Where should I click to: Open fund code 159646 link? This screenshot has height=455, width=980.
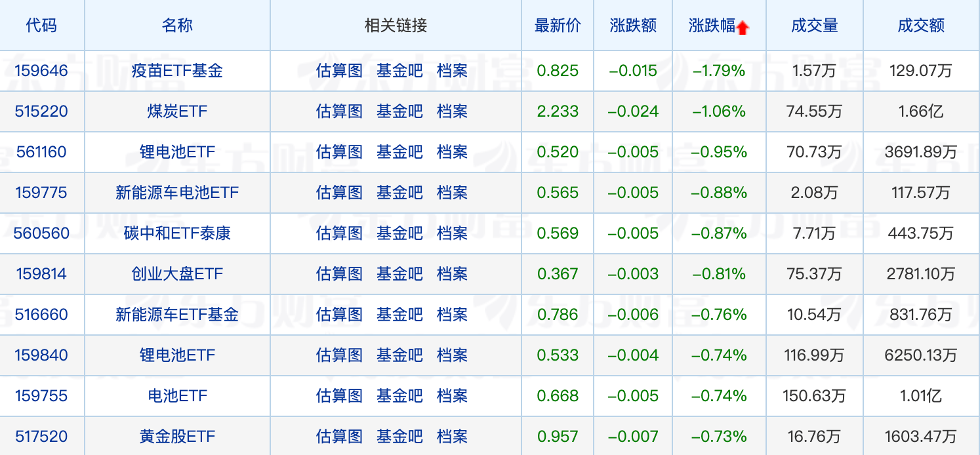click(41, 71)
